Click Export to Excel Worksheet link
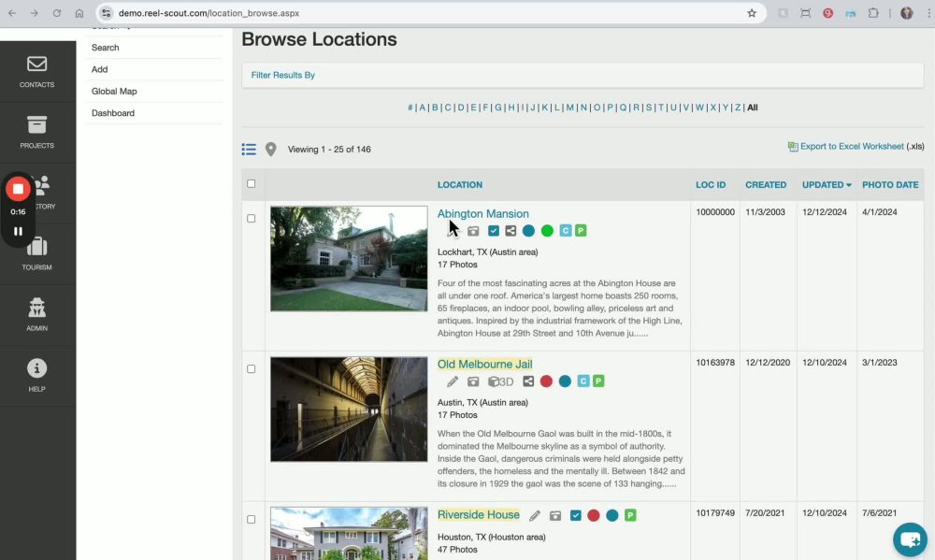The width and height of the screenshot is (935, 560). point(852,146)
